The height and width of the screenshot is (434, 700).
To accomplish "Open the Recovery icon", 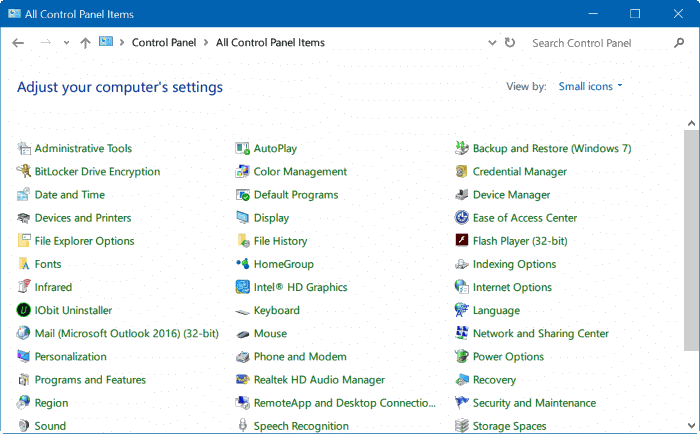I will (462, 380).
